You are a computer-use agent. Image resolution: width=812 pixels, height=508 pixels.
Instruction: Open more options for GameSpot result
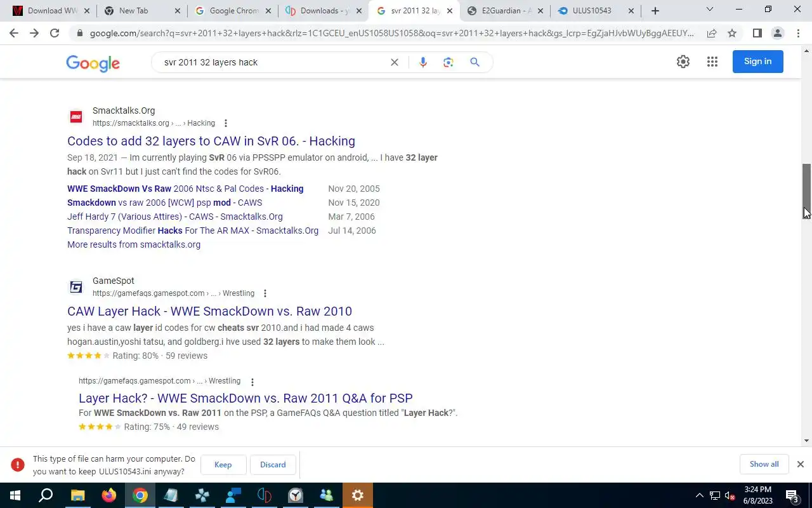pos(265,293)
